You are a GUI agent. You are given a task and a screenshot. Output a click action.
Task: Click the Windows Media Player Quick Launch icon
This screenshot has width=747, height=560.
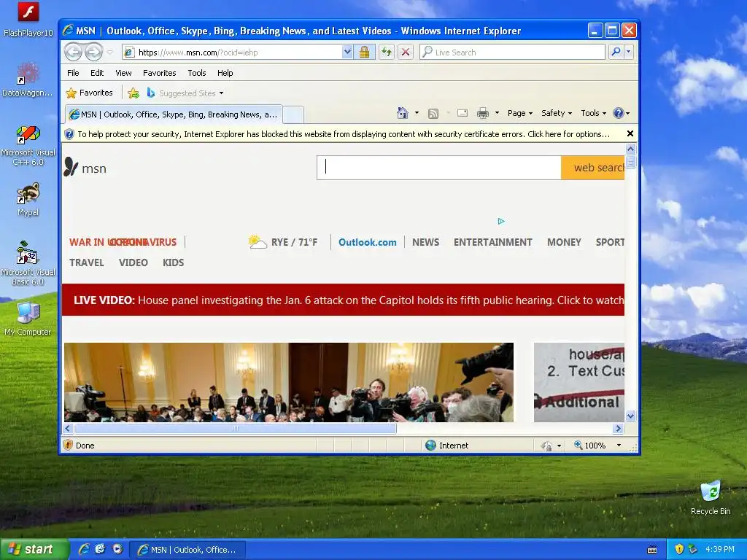point(117,549)
